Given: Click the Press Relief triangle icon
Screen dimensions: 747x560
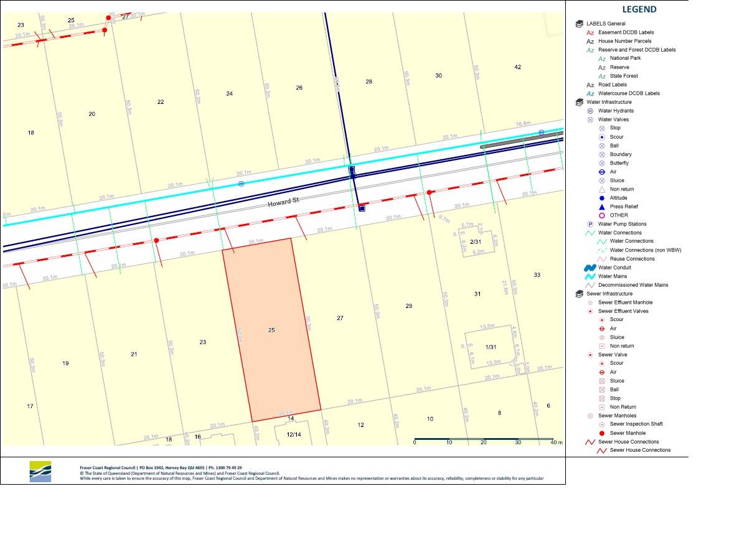Looking at the screenshot, I should tap(602, 207).
